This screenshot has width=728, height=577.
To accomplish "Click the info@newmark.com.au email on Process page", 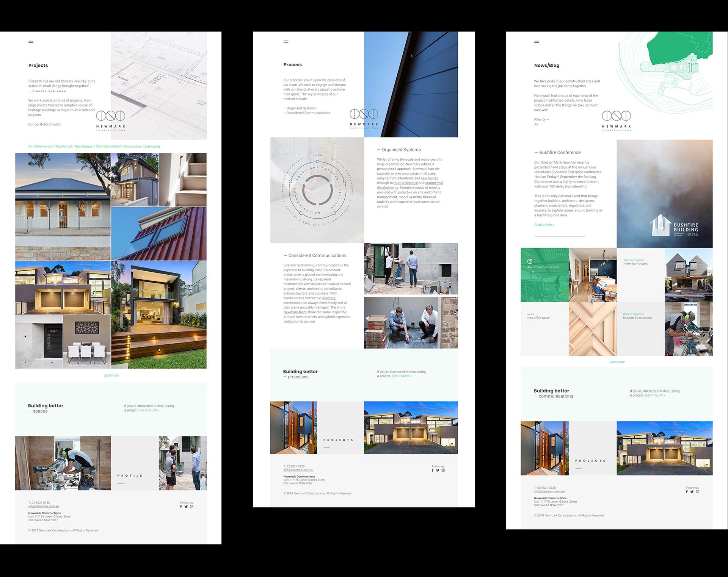I will click(x=298, y=470).
